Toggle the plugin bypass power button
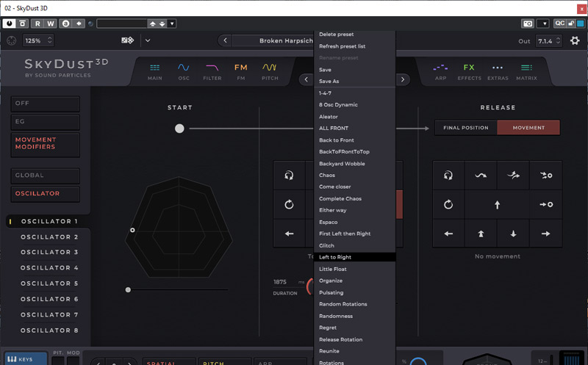 point(10,24)
